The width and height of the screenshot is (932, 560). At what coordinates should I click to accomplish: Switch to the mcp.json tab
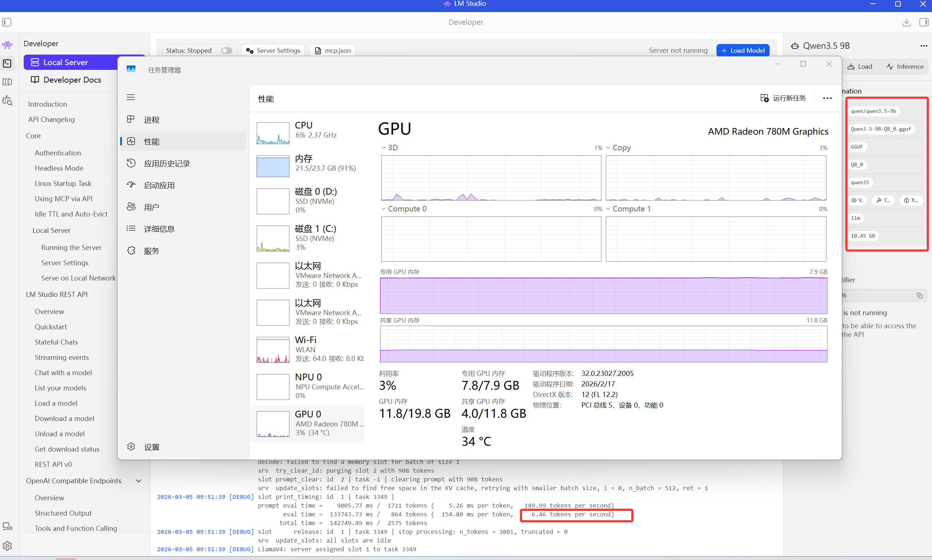click(332, 50)
